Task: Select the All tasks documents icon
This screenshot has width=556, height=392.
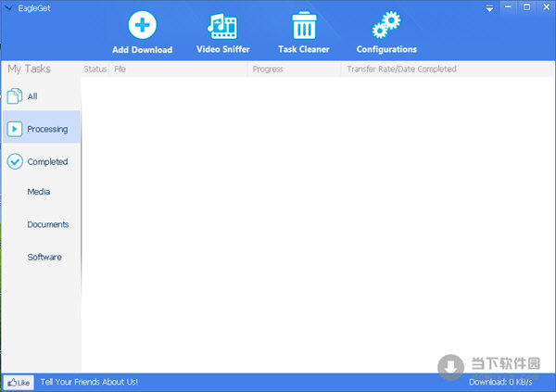Action: point(15,96)
